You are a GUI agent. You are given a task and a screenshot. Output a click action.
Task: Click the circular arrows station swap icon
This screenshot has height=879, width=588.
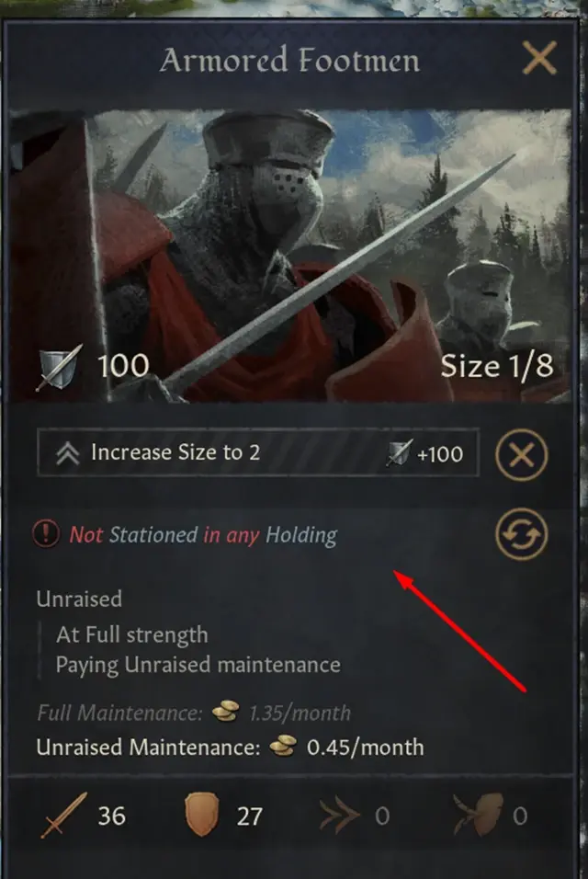(521, 534)
